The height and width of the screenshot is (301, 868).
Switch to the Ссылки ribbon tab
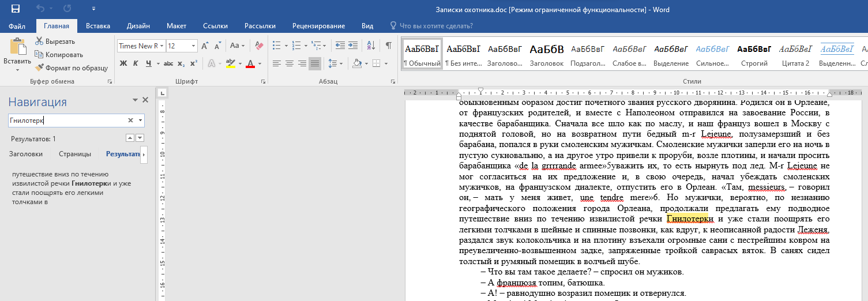(215, 26)
